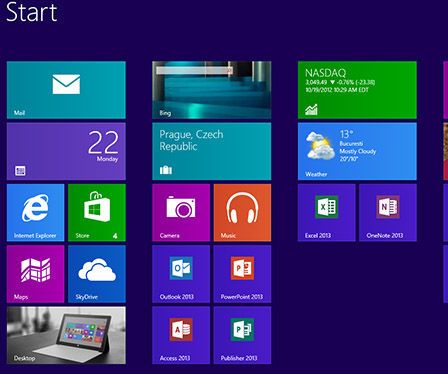
Task: Open the Desktop tile
Action: tap(66, 335)
